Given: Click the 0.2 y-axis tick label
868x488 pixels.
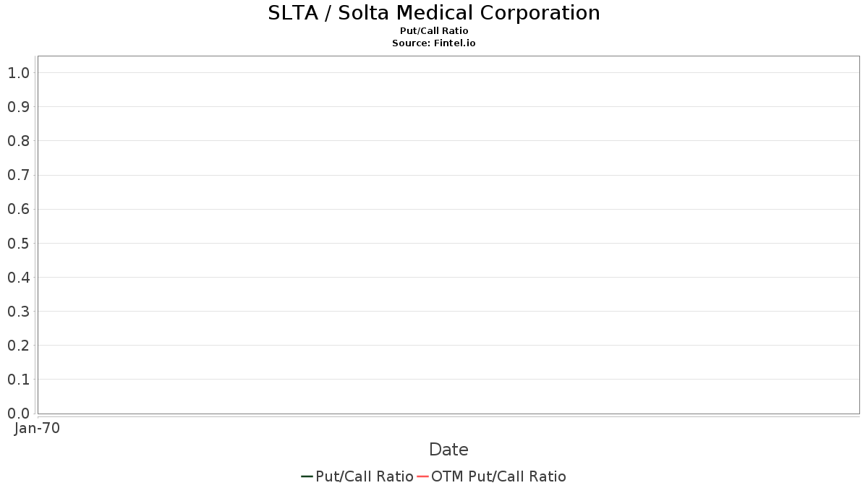Looking at the screenshot, I should (19, 346).
